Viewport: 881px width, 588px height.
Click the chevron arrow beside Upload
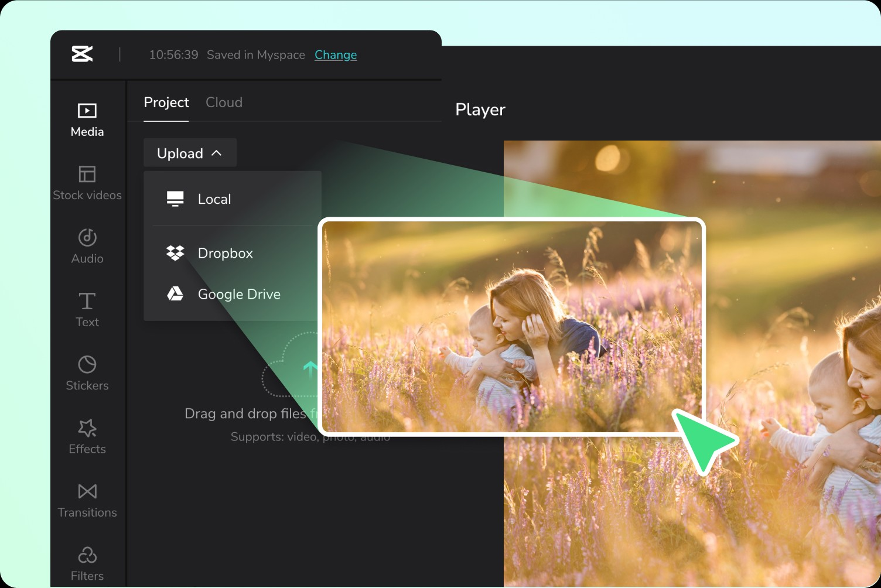(217, 153)
